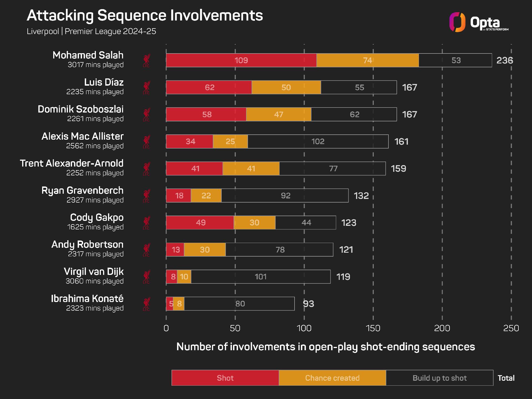Click Liverpool crest beside Virgil van Dijk
Image resolution: width=532 pixels, height=399 pixels.
[x=146, y=277]
